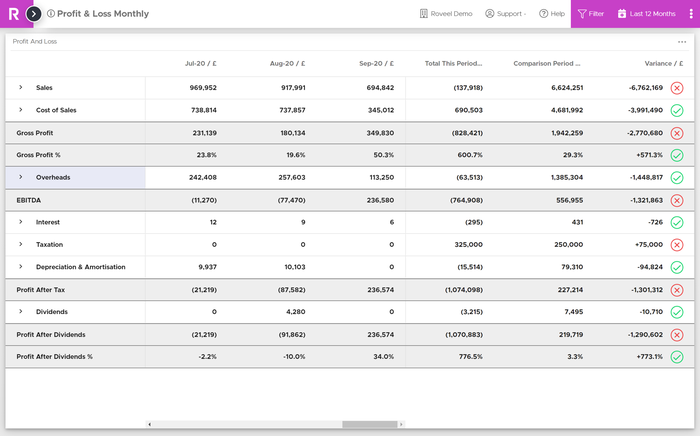Click the Help link
The width and height of the screenshot is (700, 436).
point(552,14)
